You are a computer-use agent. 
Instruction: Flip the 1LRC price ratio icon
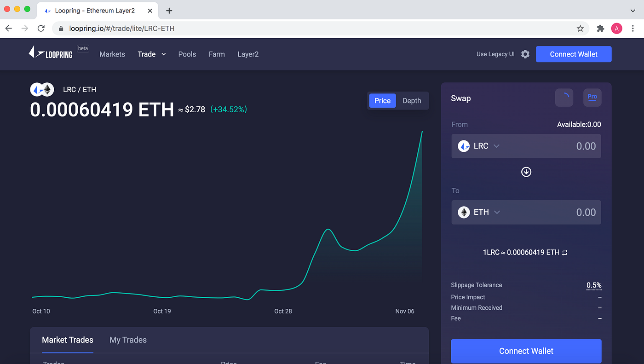pyautogui.click(x=564, y=253)
